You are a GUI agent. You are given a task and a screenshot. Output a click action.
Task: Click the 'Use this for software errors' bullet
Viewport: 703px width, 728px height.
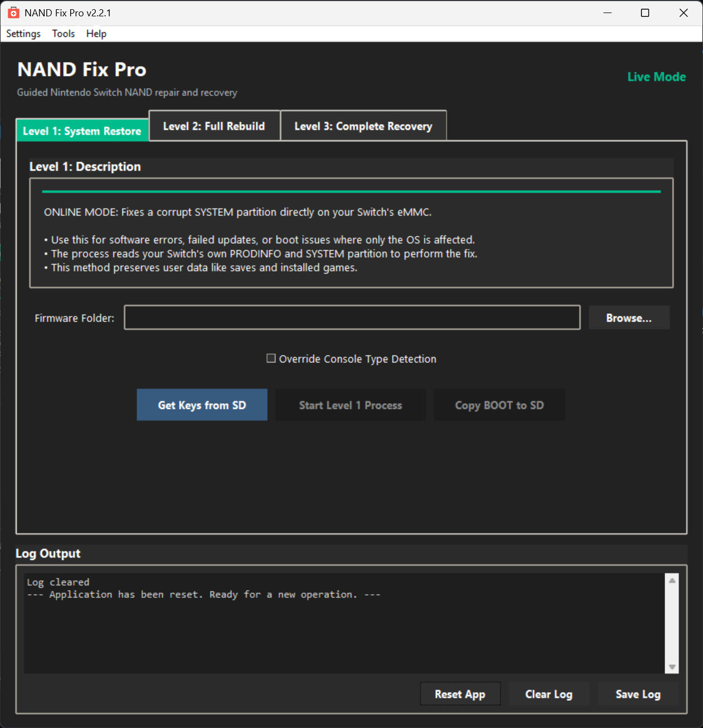(260, 240)
